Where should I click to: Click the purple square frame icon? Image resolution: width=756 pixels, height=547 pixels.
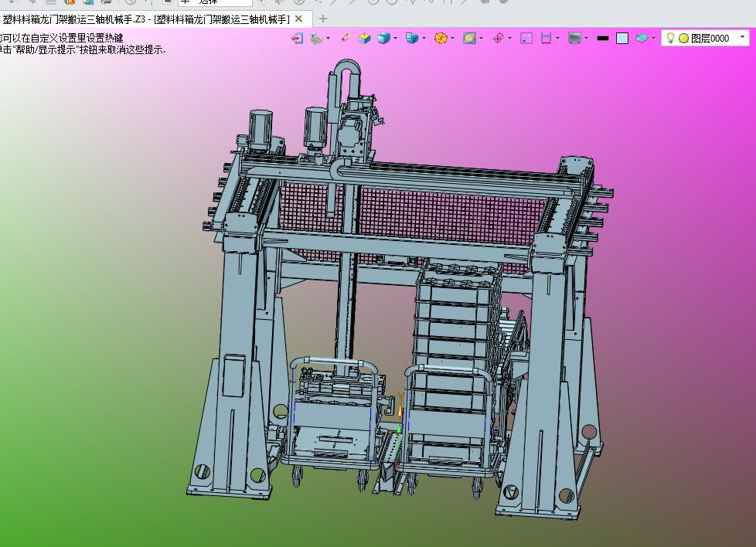click(x=526, y=38)
